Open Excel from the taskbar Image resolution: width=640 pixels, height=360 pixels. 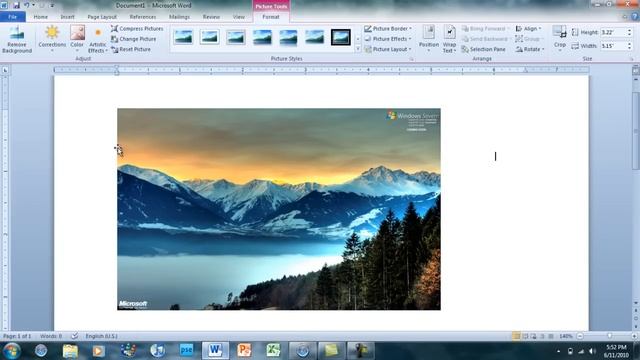tap(273, 351)
